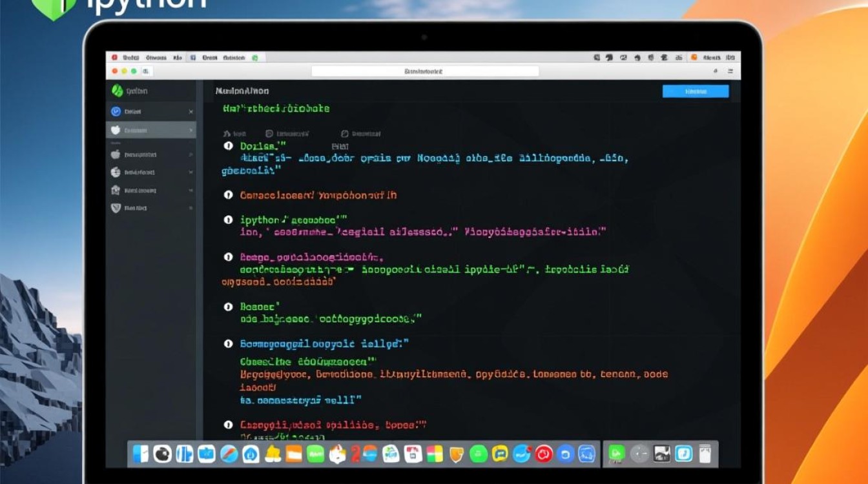This screenshot has height=484, width=868.
Task: Click the green leaf logo in sidebar header
Action: [x=117, y=91]
